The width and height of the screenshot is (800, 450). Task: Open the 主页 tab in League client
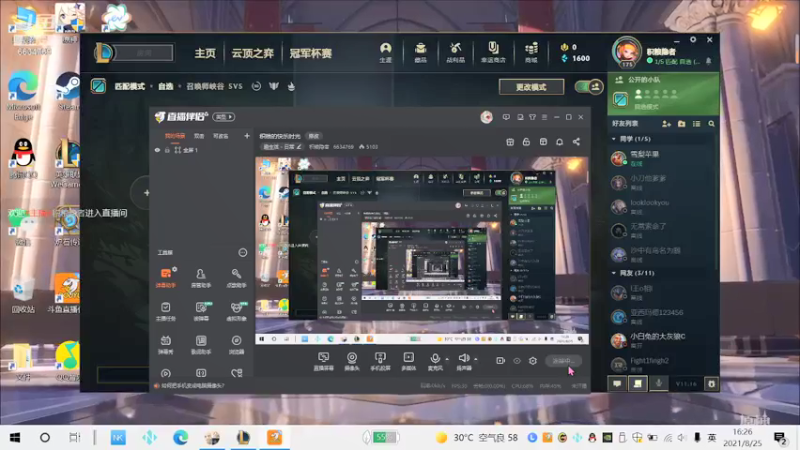point(205,53)
